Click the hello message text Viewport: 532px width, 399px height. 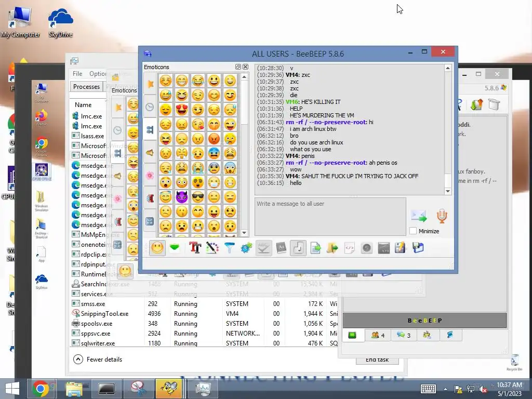pyautogui.click(x=296, y=183)
